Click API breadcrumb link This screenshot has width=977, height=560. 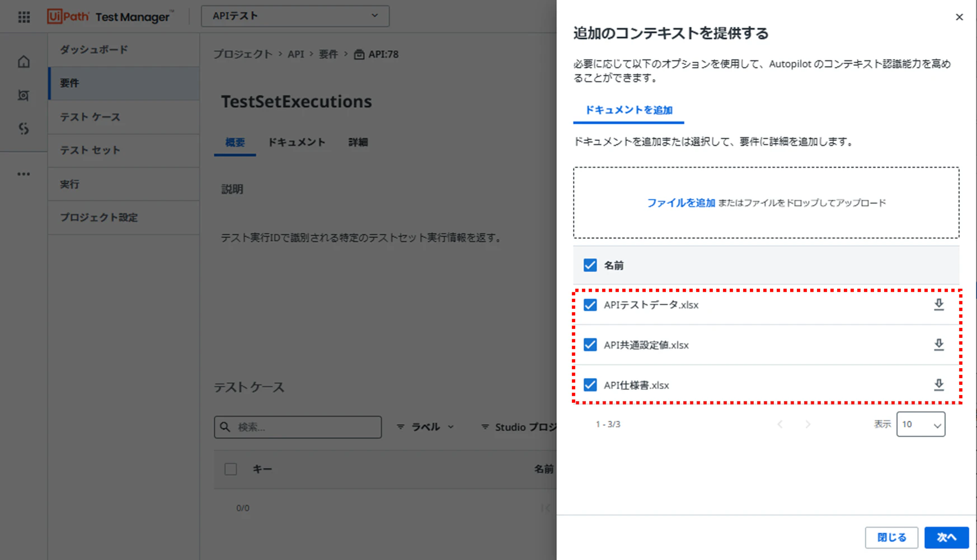pos(295,54)
